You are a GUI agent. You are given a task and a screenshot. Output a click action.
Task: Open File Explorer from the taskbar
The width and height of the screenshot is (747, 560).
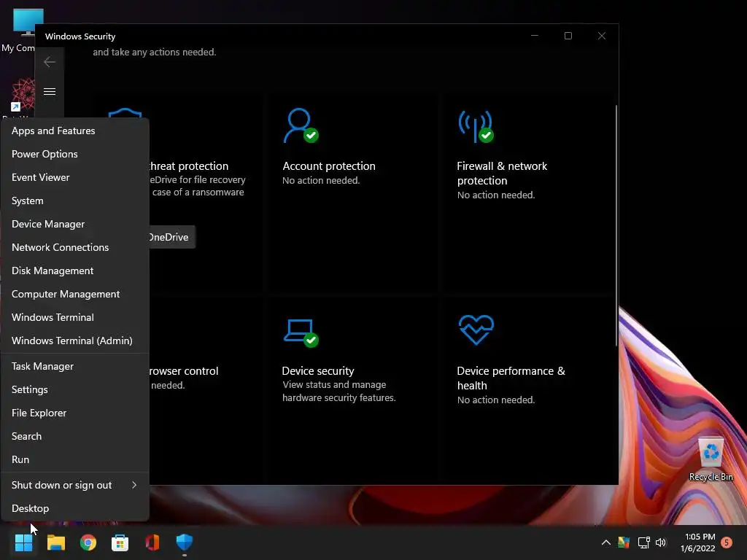coord(55,542)
